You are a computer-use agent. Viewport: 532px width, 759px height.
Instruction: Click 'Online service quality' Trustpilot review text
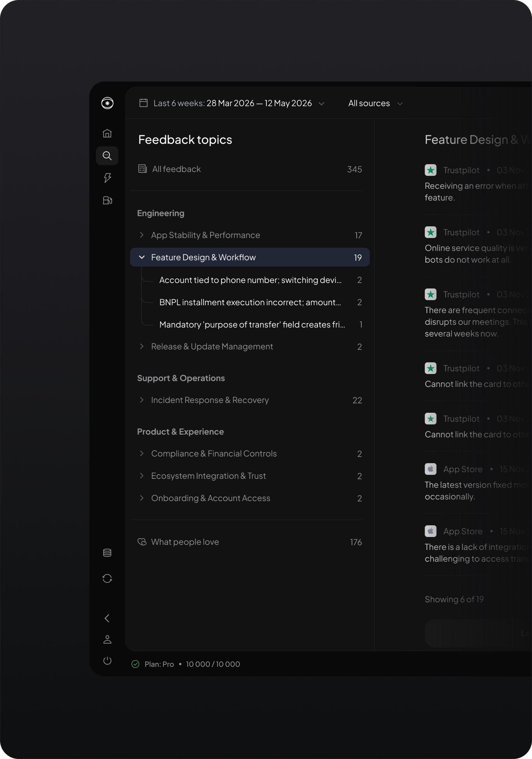[x=478, y=254]
